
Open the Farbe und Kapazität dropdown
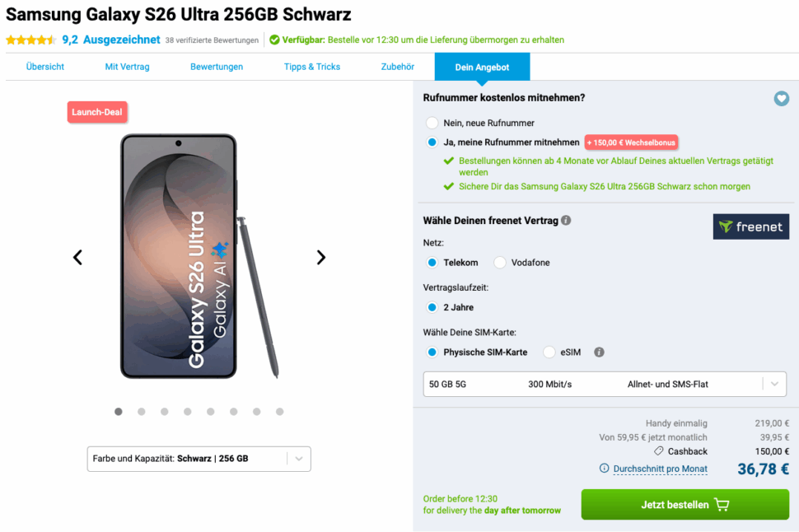(198, 459)
